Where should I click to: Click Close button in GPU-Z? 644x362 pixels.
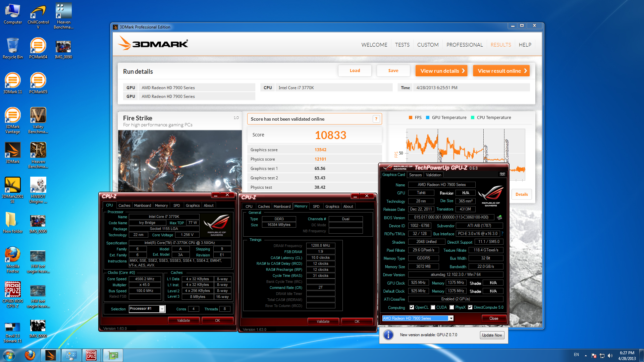pos(494,318)
